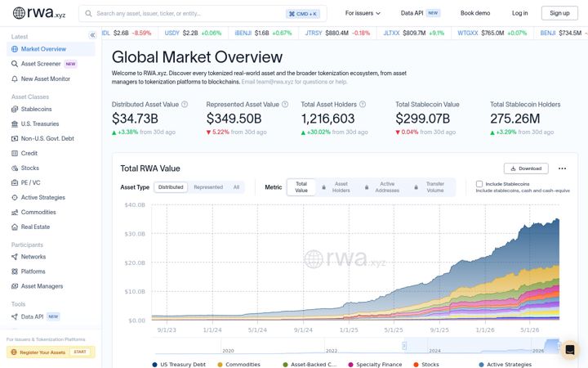Click Specialty Finance legend color swatch
The width and height of the screenshot is (588, 368).
pos(350,365)
